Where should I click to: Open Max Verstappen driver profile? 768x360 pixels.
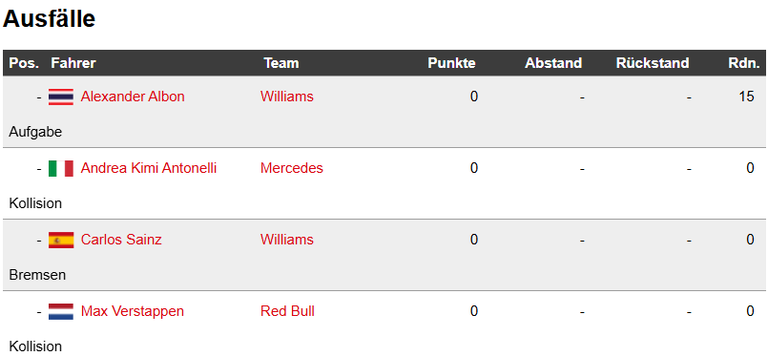coord(132,311)
